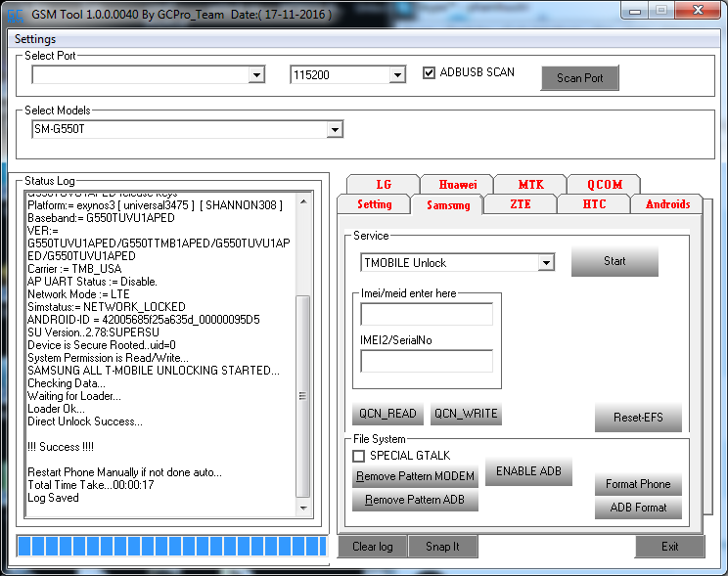Select the MTK tab

pyautogui.click(x=530, y=184)
